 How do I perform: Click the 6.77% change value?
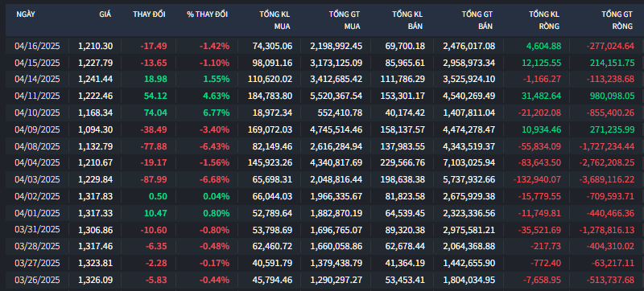216,113
